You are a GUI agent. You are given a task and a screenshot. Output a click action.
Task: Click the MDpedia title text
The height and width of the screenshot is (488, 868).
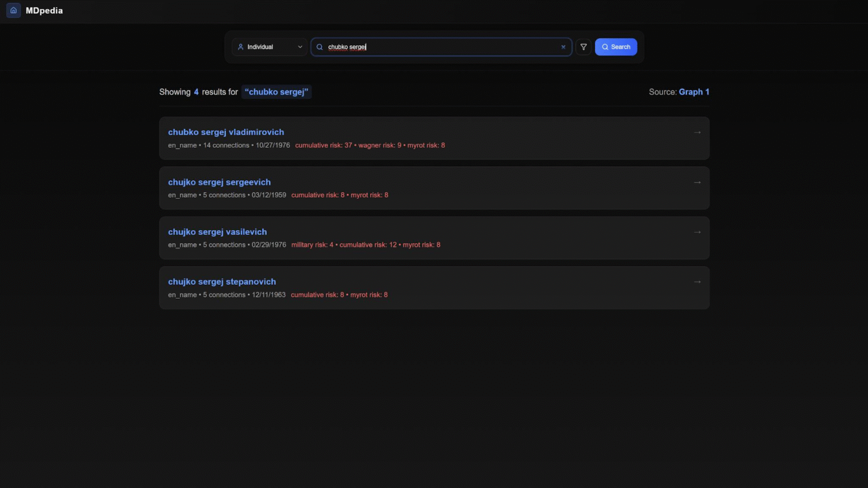[44, 11]
